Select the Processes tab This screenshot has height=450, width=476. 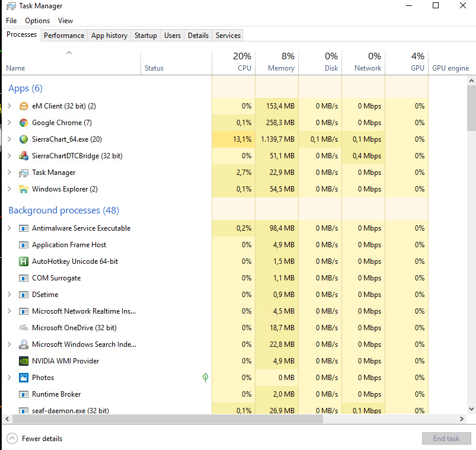(21, 34)
